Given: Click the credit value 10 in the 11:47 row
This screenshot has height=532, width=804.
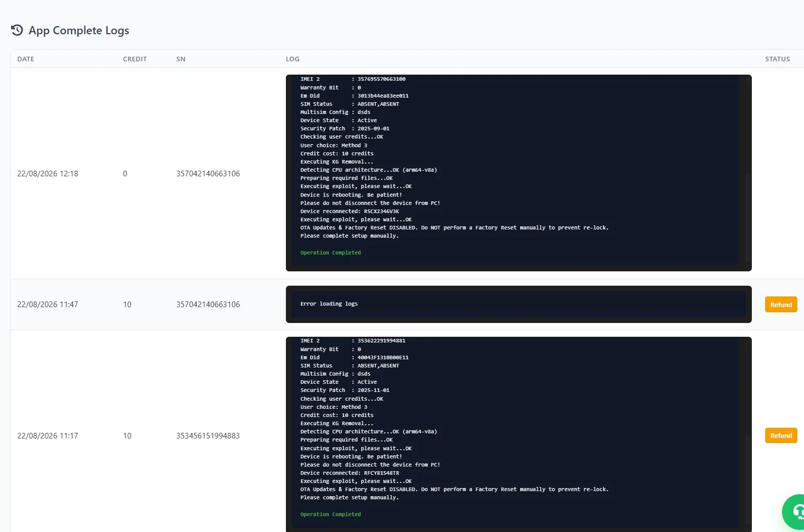Looking at the screenshot, I should point(127,305).
